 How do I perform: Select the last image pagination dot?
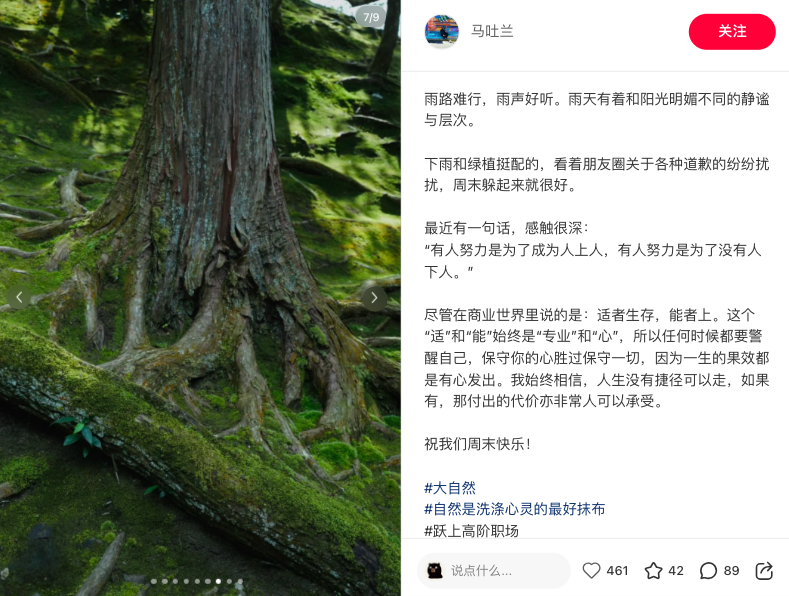240,581
